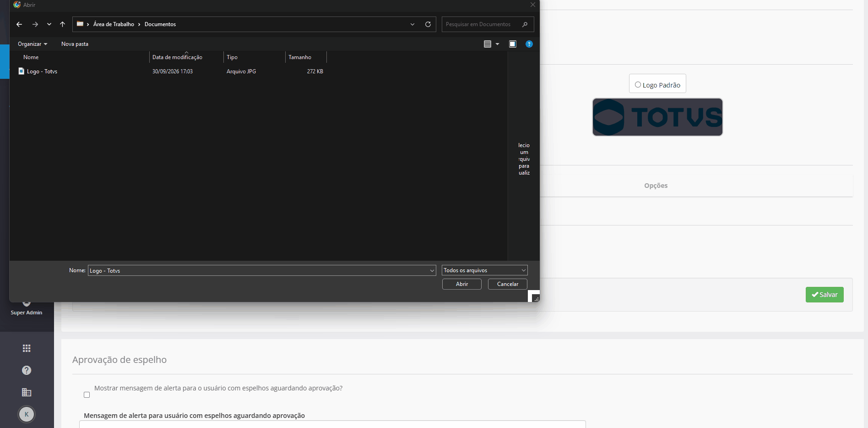Open the help question mark sidebar icon
Viewport: 868px width, 428px height.
coord(27,370)
